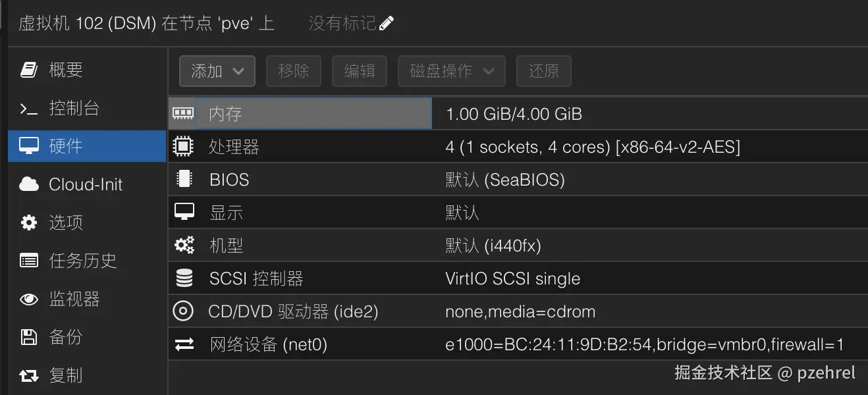Image resolution: width=868 pixels, height=395 pixels.
Task: Click the display (显示) monitor icon
Action: coord(183,212)
